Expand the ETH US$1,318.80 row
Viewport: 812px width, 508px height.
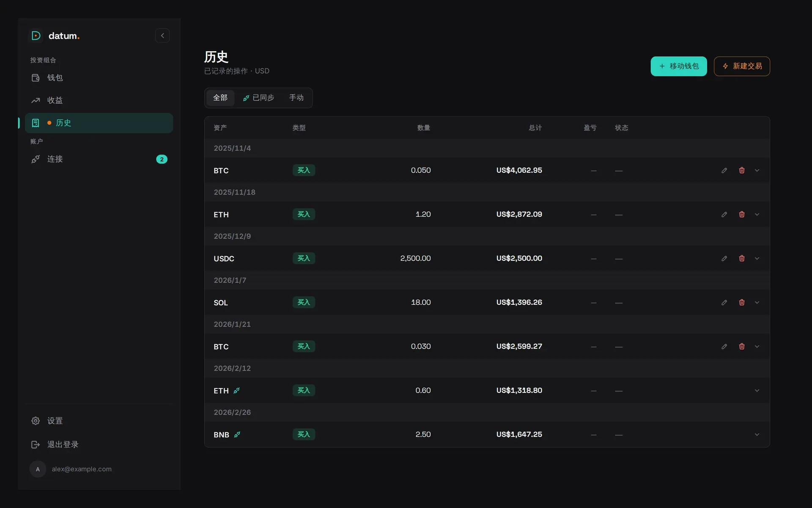(757, 390)
